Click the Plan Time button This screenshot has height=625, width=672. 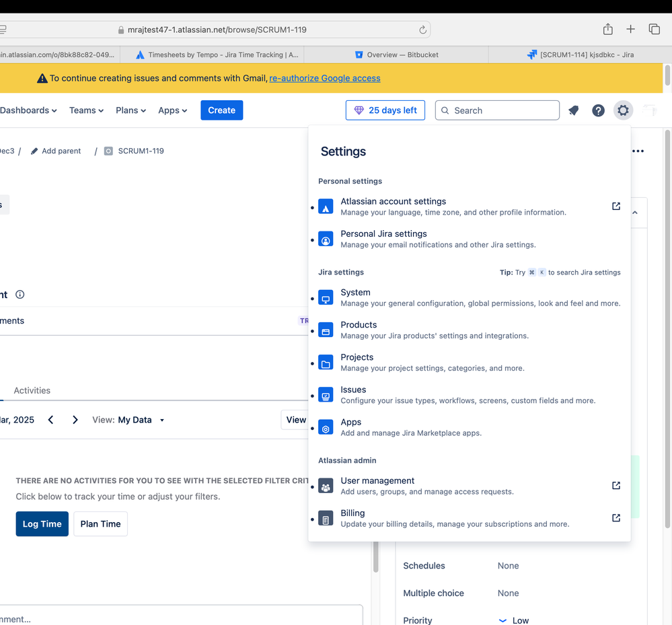click(x=100, y=524)
